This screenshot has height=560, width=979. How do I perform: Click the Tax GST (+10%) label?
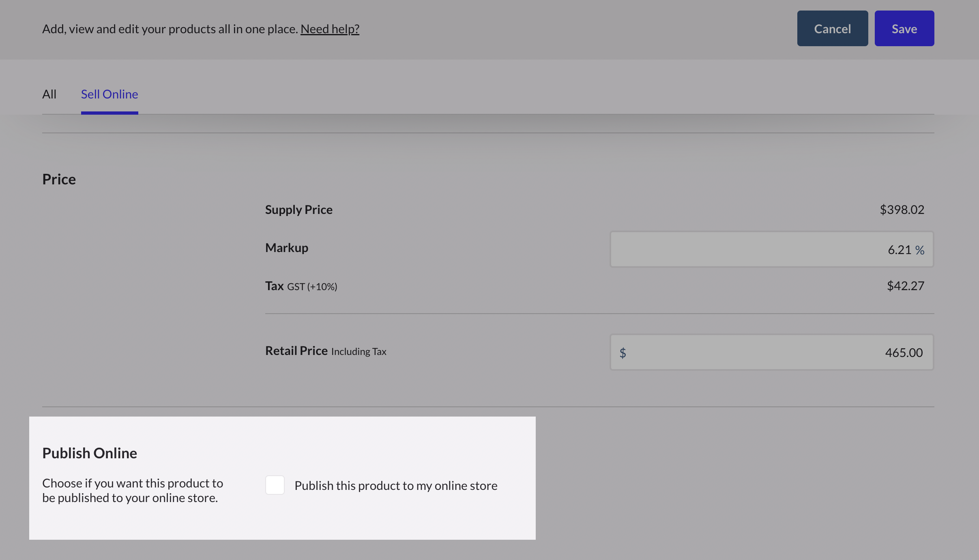point(301,286)
